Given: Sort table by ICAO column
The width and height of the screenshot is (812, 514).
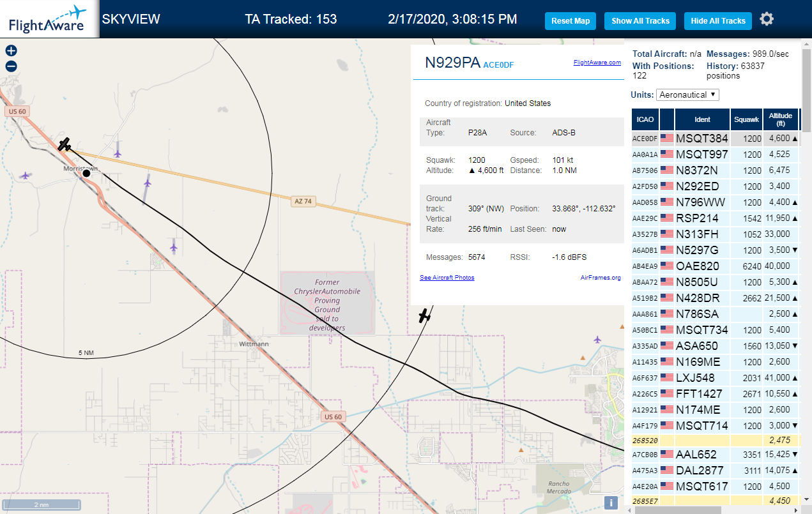Looking at the screenshot, I should [645, 119].
